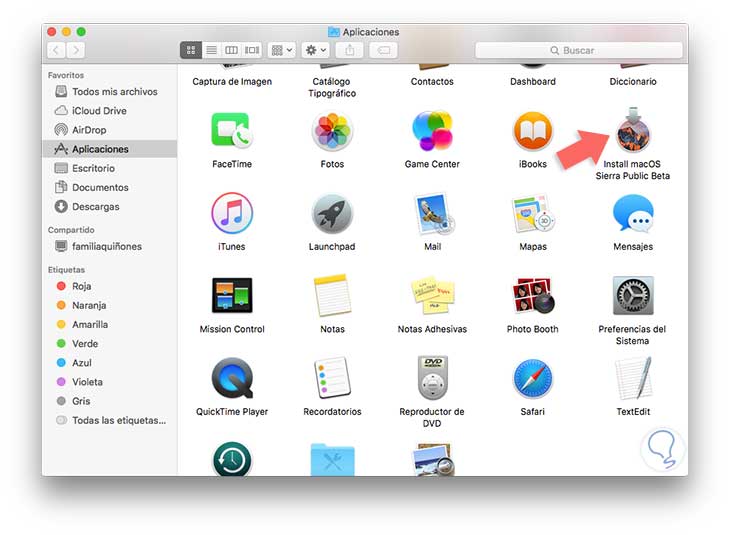The width and height of the screenshot is (730, 535).
Task: Filter by the Naranja tag
Action: click(109, 305)
